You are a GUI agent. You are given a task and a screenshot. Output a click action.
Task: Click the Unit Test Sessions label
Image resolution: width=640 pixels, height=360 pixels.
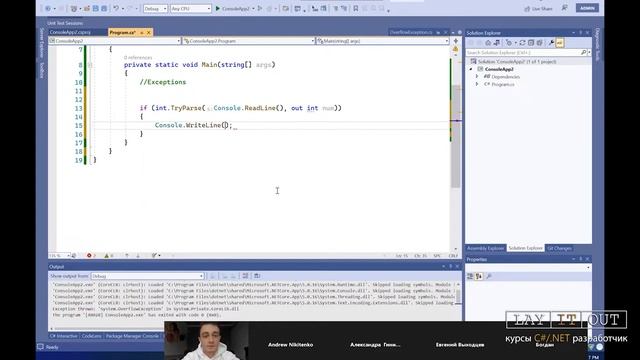coord(65,23)
